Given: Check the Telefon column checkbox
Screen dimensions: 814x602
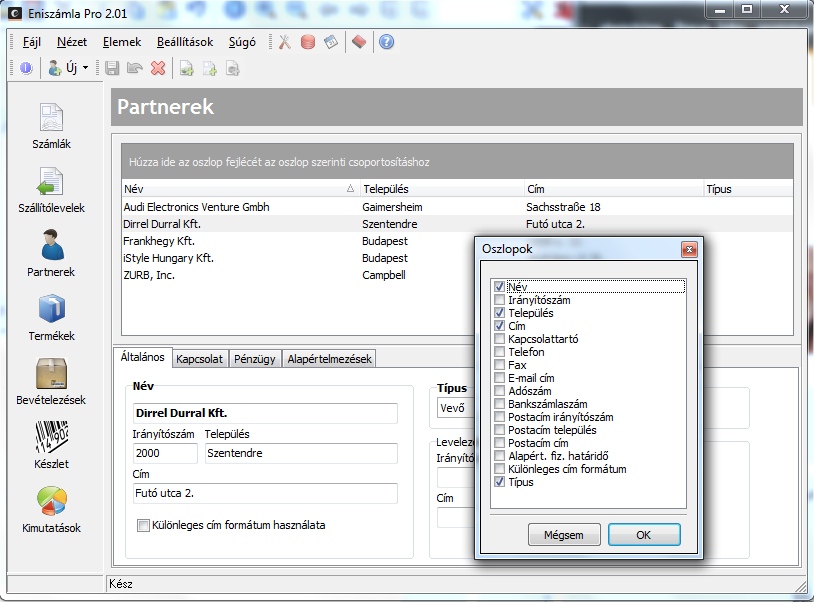Looking at the screenshot, I should (499, 352).
